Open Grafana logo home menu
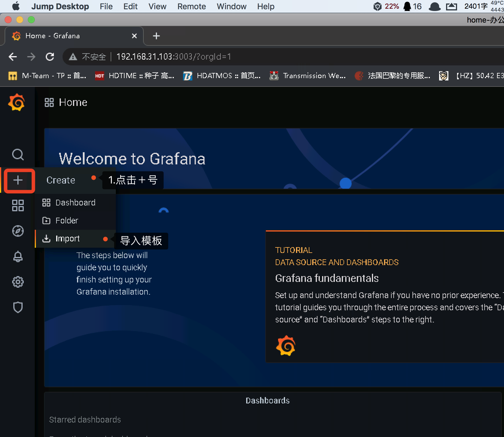504x437 pixels. click(17, 102)
